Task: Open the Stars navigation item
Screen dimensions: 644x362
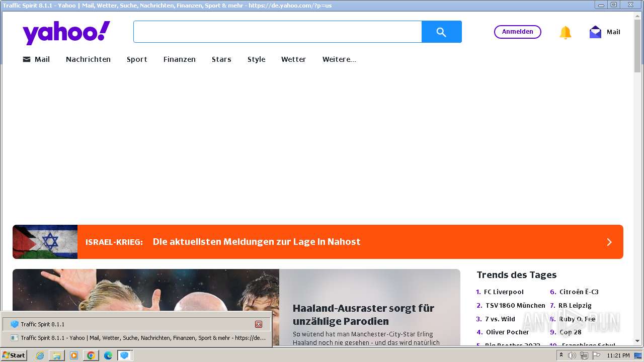Action: (221, 59)
